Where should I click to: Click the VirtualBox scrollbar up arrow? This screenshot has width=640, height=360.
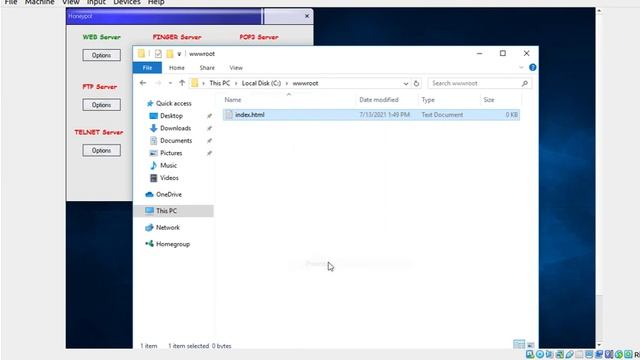[599, 11]
